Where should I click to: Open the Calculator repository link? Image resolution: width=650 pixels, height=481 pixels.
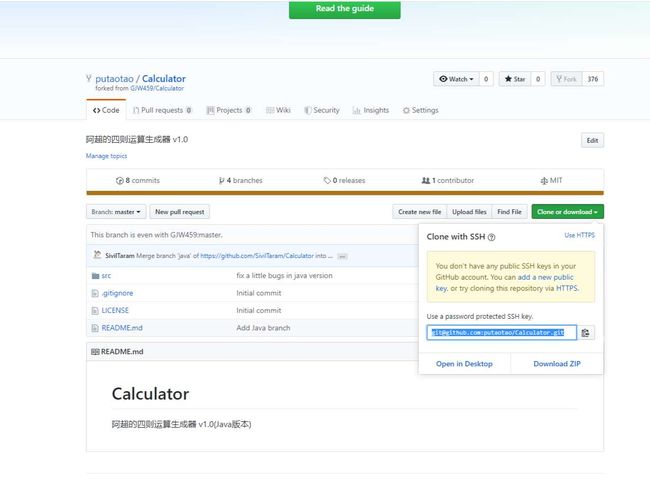164,78
